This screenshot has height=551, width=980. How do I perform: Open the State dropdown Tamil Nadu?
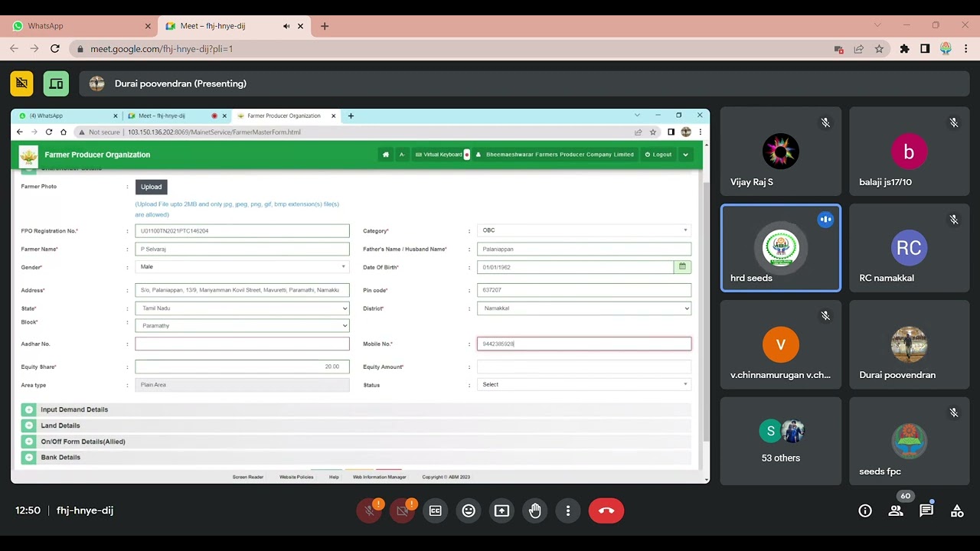click(x=242, y=308)
